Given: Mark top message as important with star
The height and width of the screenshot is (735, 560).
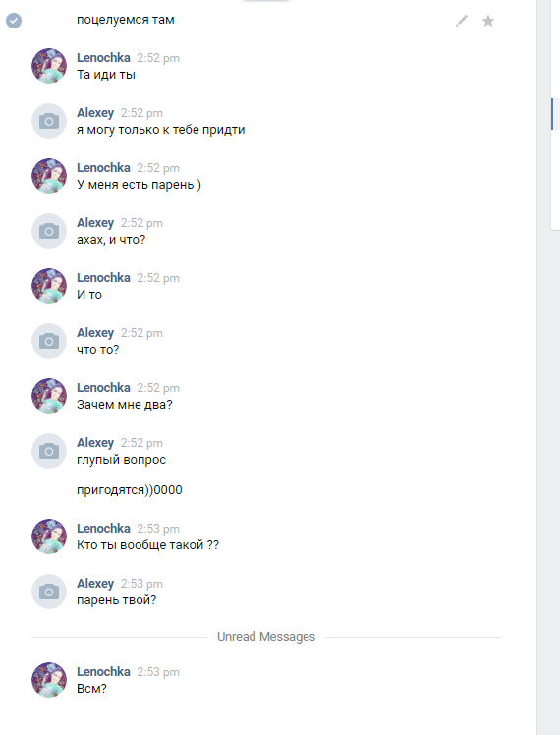Looking at the screenshot, I should click(x=488, y=21).
